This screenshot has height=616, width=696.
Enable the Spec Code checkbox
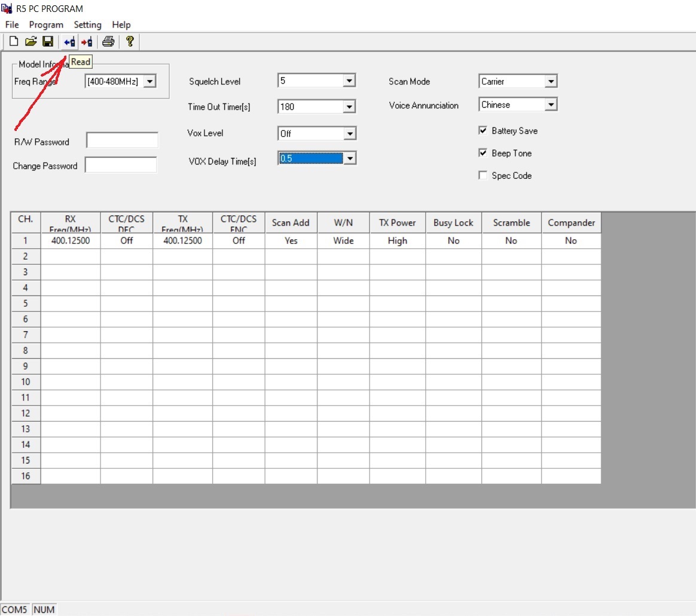(483, 175)
